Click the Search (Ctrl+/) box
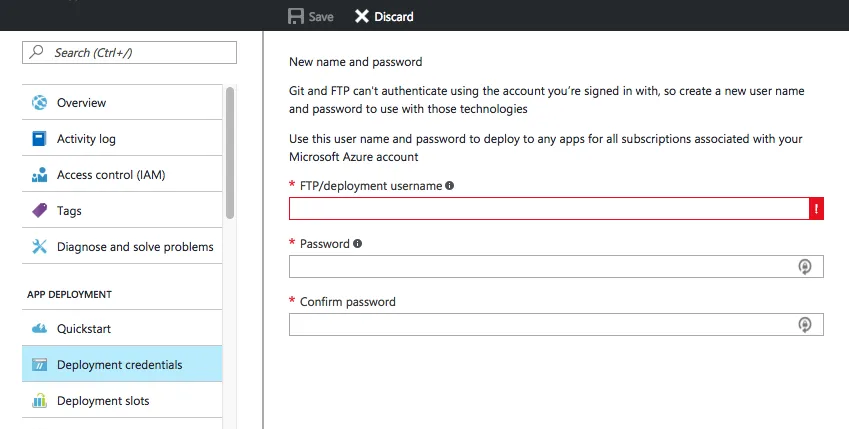Viewport: 849px width, 429px height. 130,52
